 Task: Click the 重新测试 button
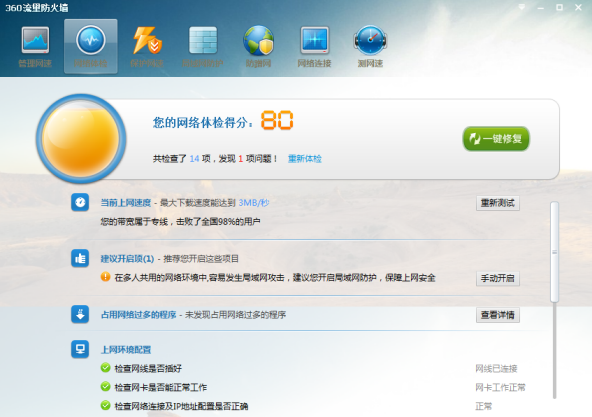(498, 203)
